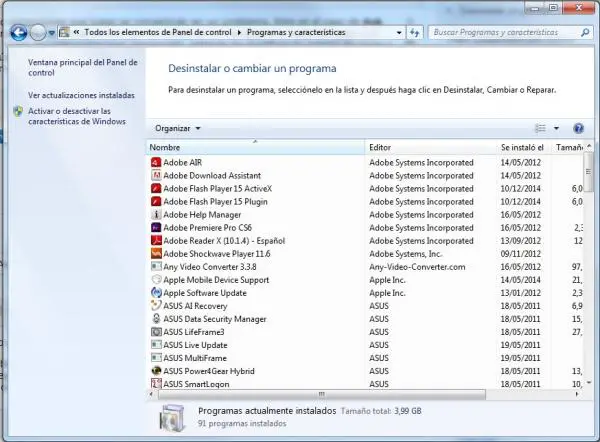Viewport: 600px width, 442px height.
Task: Click the Adobe Premiere Pro CS6 icon
Action: (x=156, y=227)
